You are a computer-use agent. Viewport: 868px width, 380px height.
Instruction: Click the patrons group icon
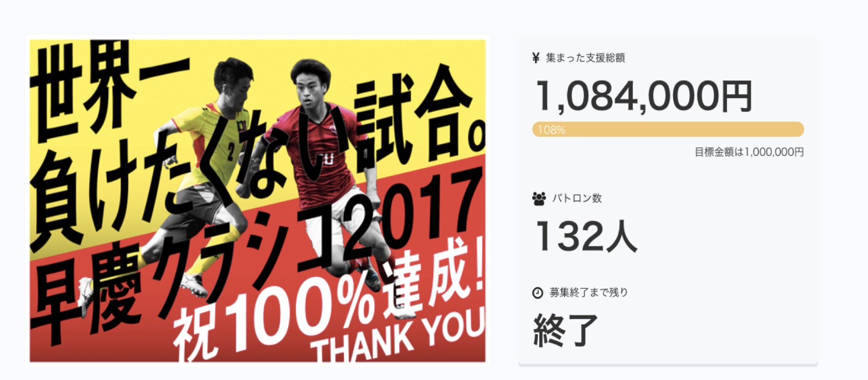539,199
